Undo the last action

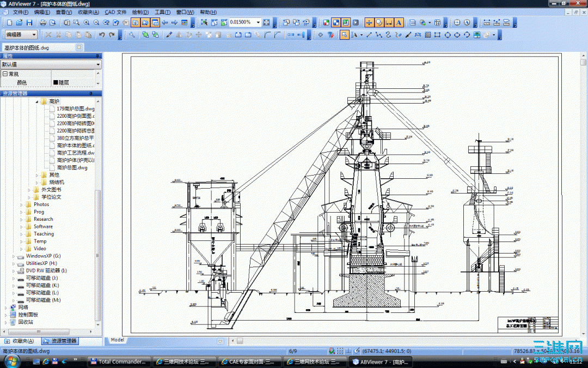[x=102, y=35]
